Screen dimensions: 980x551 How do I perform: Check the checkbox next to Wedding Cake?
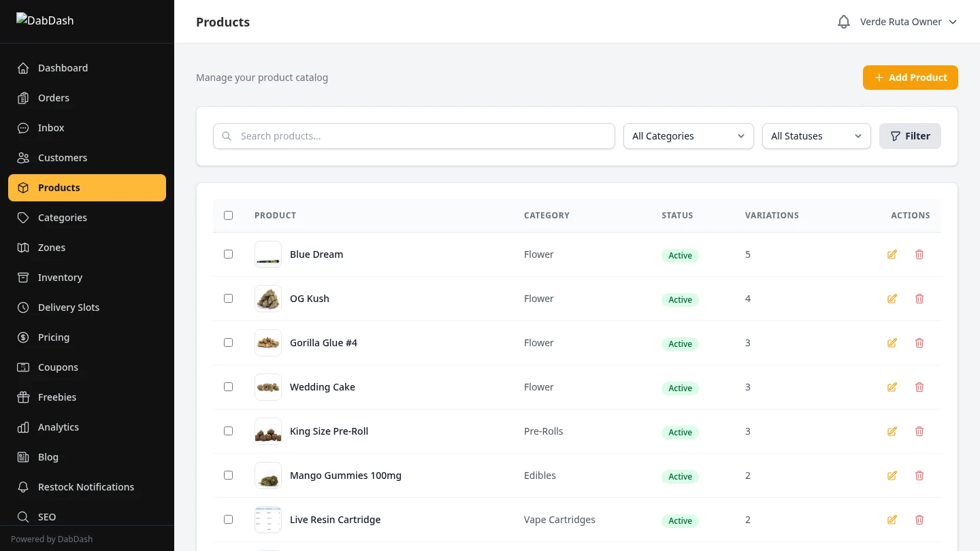pos(228,386)
